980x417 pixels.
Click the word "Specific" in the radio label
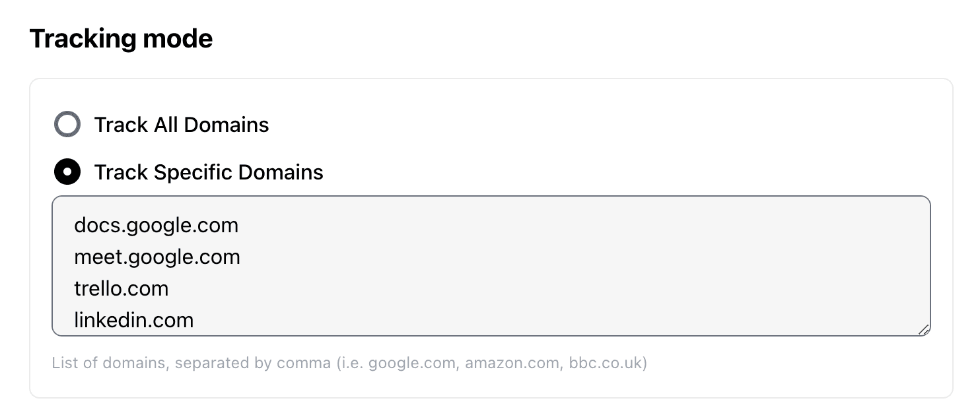(193, 172)
